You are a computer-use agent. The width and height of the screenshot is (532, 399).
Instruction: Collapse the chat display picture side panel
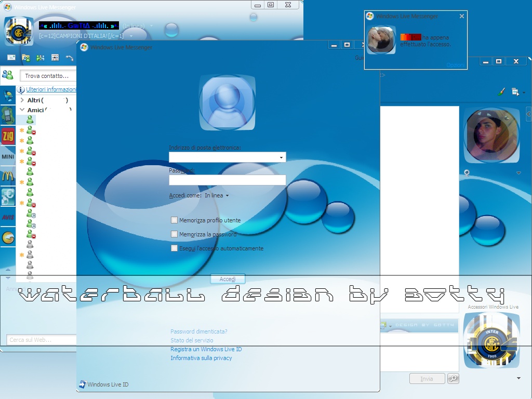[x=528, y=114]
